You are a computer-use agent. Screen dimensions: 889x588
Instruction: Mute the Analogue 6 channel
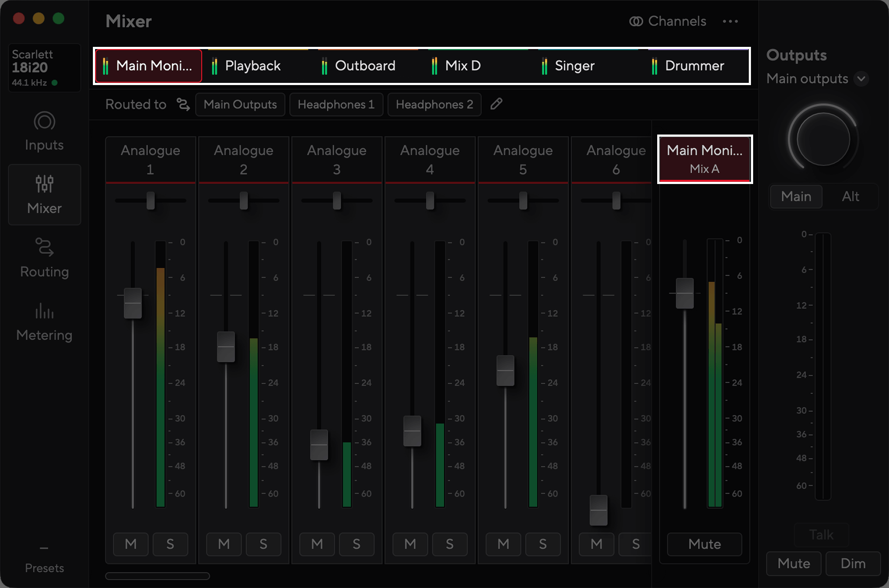[596, 544]
